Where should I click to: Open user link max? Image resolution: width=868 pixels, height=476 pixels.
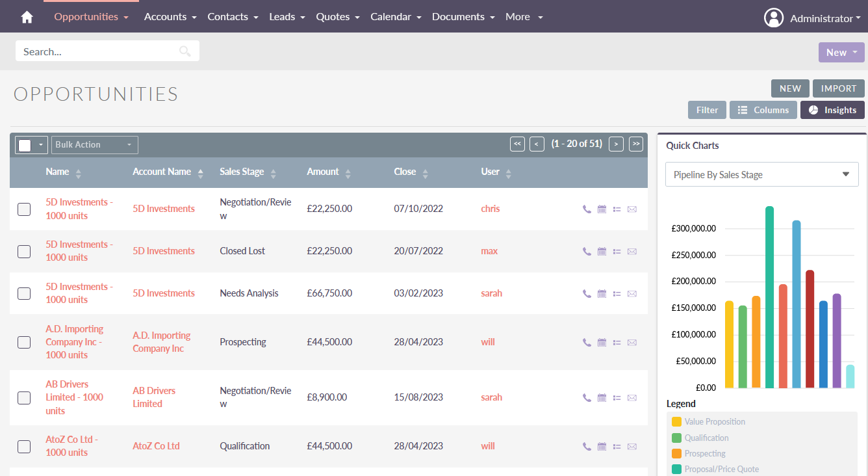click(489, 251)
